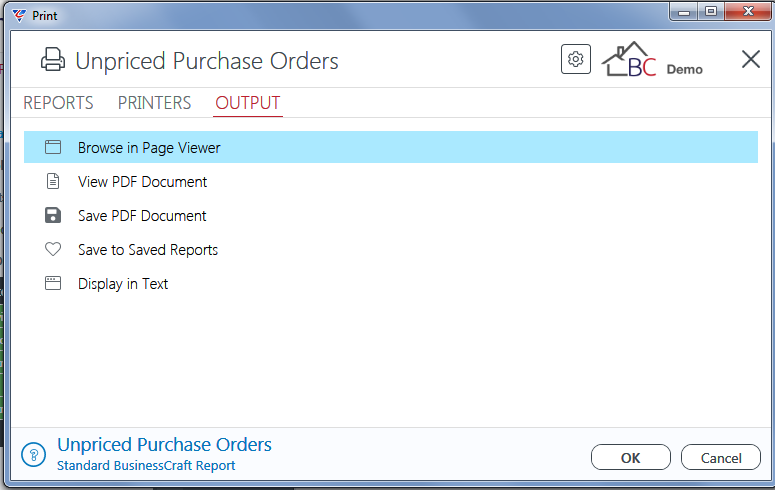The width and height of the screenshot is (775, 490).
Task: Open the settings gear icon
Action: 576,59
